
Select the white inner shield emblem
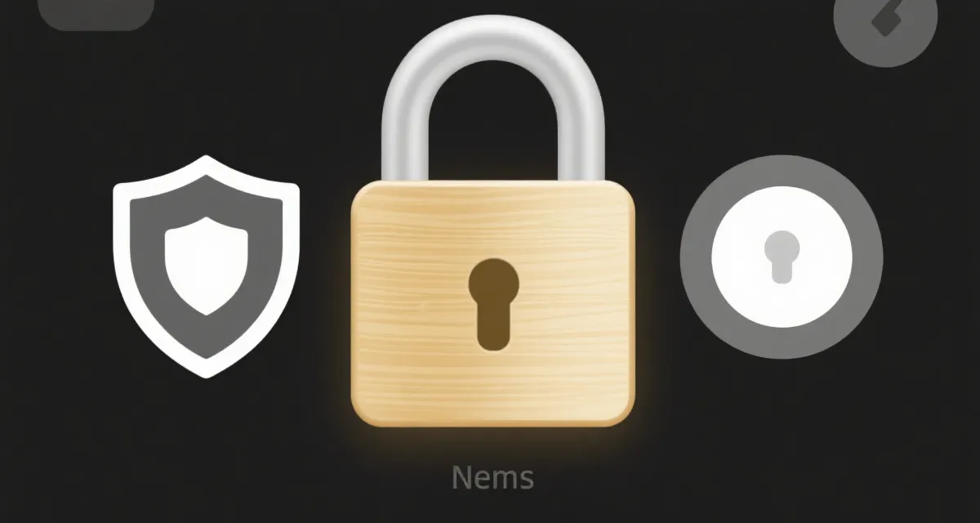[x=207, y=263]
